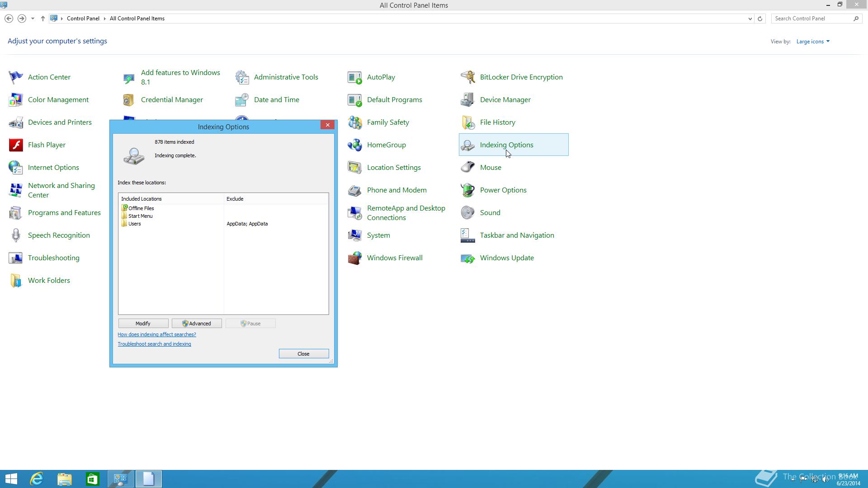This screenshot has height=488, width=868.
Task: Click the Taskbar and Navigation link
Action: coord(517,235)
